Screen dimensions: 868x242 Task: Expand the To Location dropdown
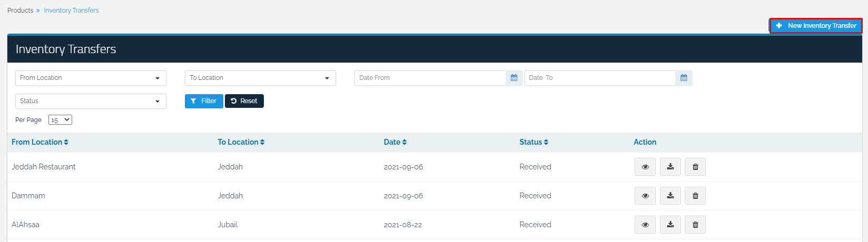click(260, 78)
